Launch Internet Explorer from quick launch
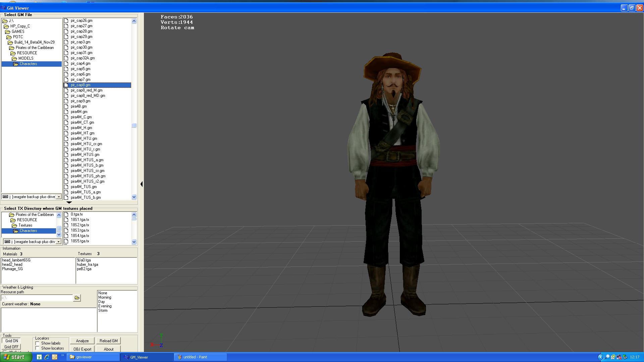This screenshot has height=362, width=644. tap(47, 357)
